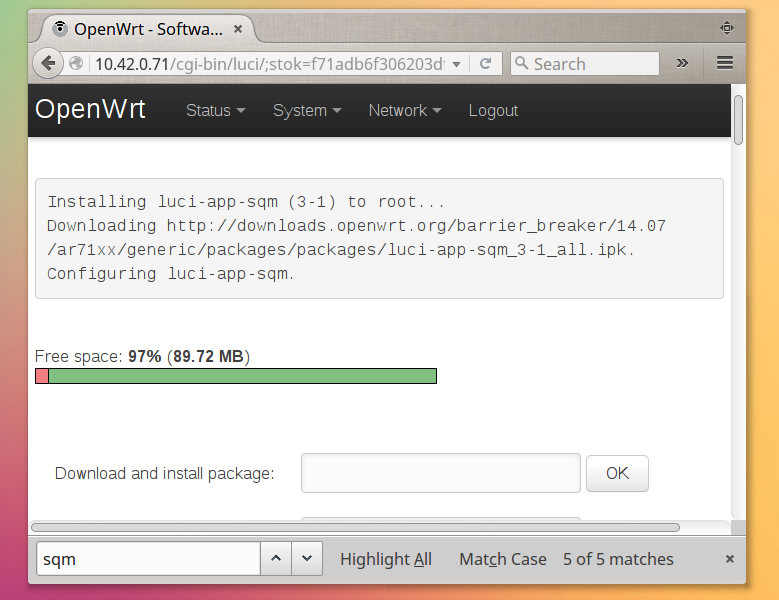Close the OpenWrt - Software tab
779x600 pixels.
pos(238,29)
